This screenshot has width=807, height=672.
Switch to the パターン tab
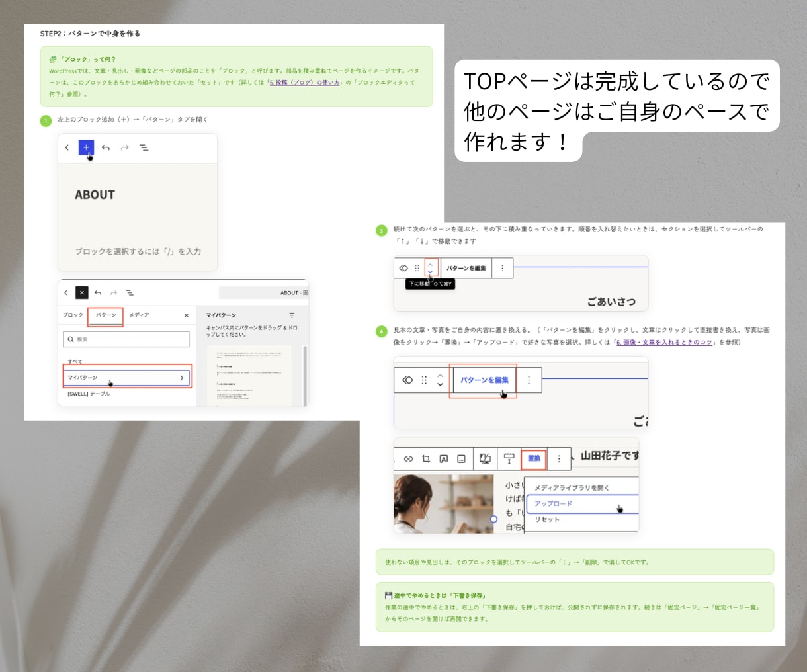coord(106,315)
